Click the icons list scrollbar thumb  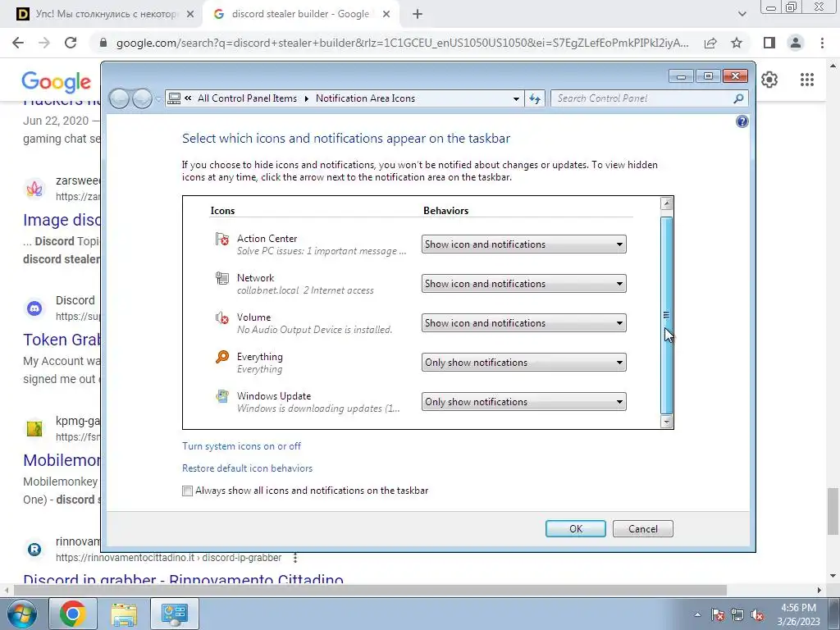pyautogui.click(x=666, y=316)
